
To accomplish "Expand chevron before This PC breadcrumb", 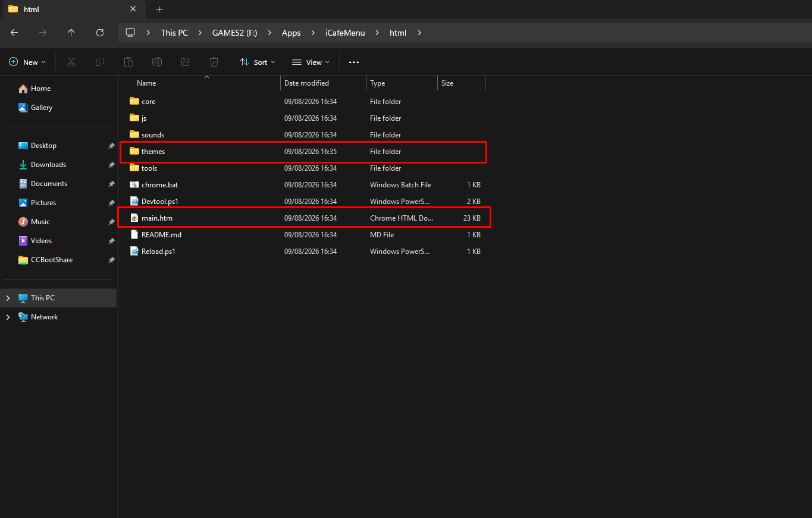I will pyautogui.click(x=149, y=33).
